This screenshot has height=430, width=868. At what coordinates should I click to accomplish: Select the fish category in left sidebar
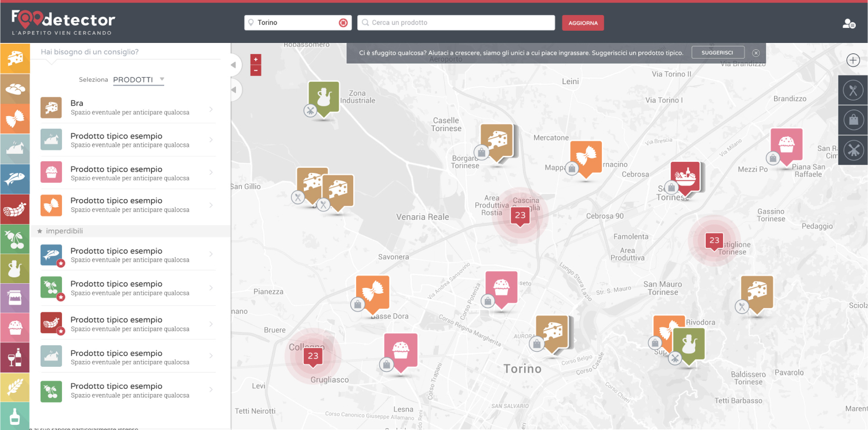click(14, 179)
